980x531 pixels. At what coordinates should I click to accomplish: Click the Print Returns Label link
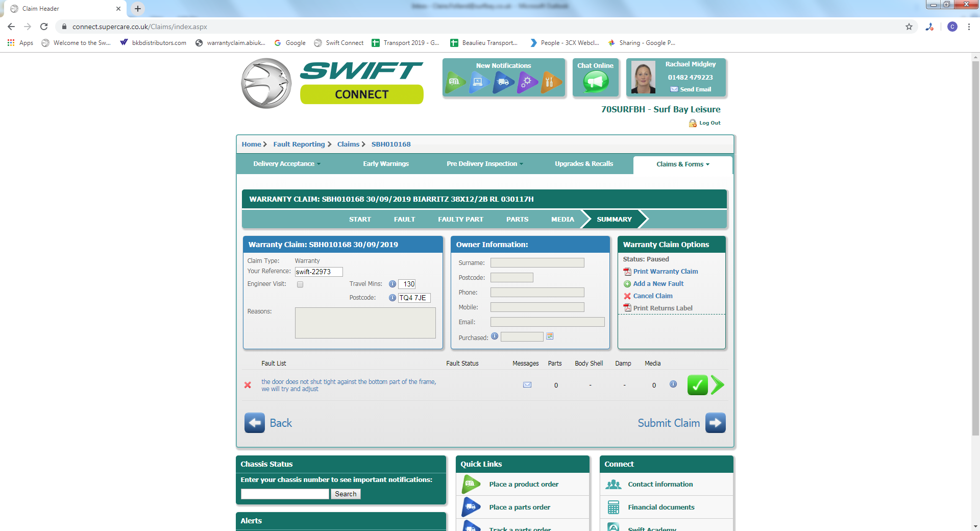tap(663, 308)
